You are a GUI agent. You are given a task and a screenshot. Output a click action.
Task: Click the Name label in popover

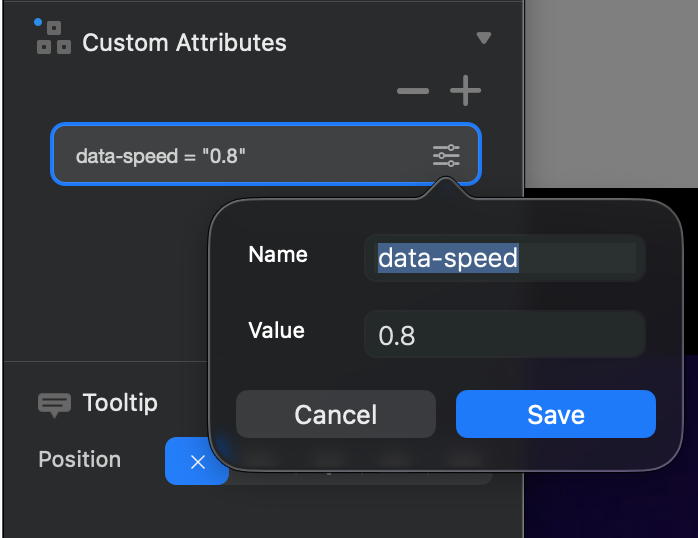click(278, 255)
